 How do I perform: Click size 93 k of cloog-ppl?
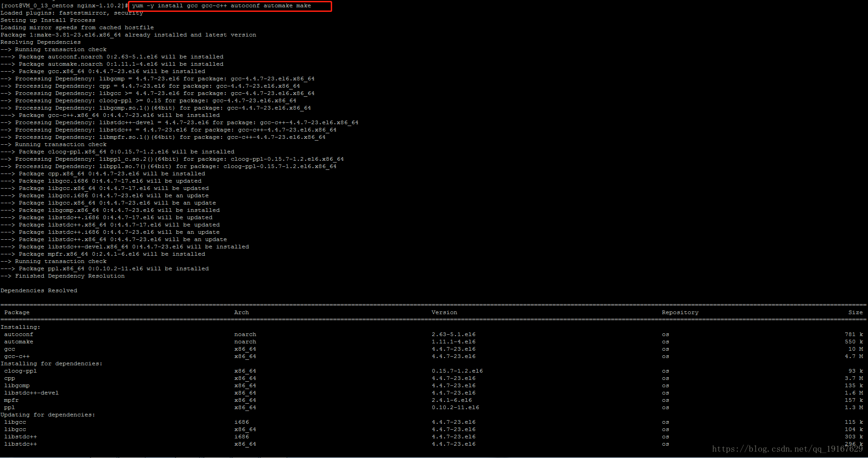pyautogui.click(x=856, y=371)
